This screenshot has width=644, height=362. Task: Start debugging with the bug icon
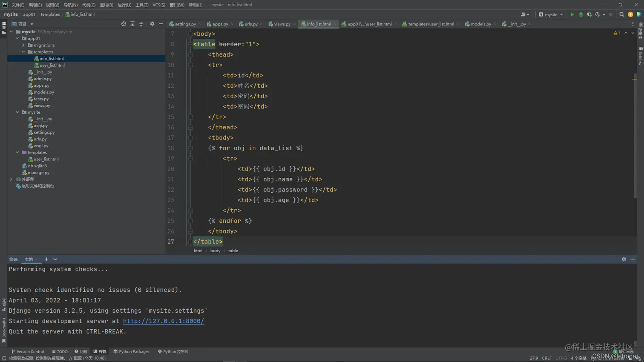(581, 14)
